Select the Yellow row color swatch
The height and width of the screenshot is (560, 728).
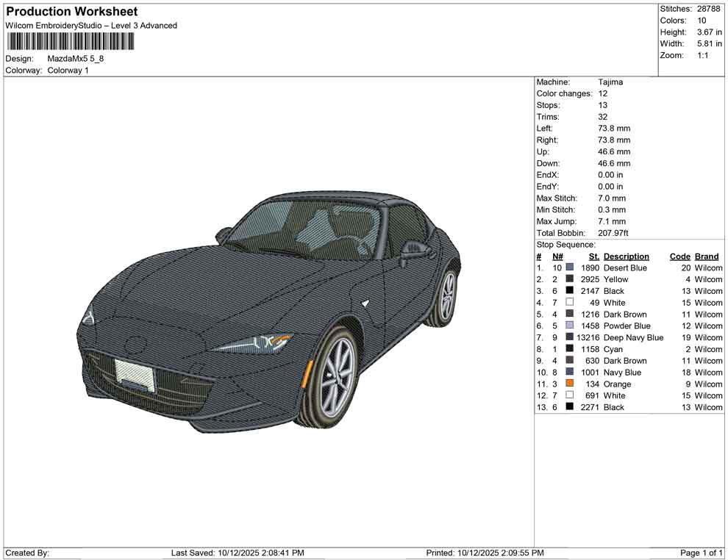[x=570, y=279]
